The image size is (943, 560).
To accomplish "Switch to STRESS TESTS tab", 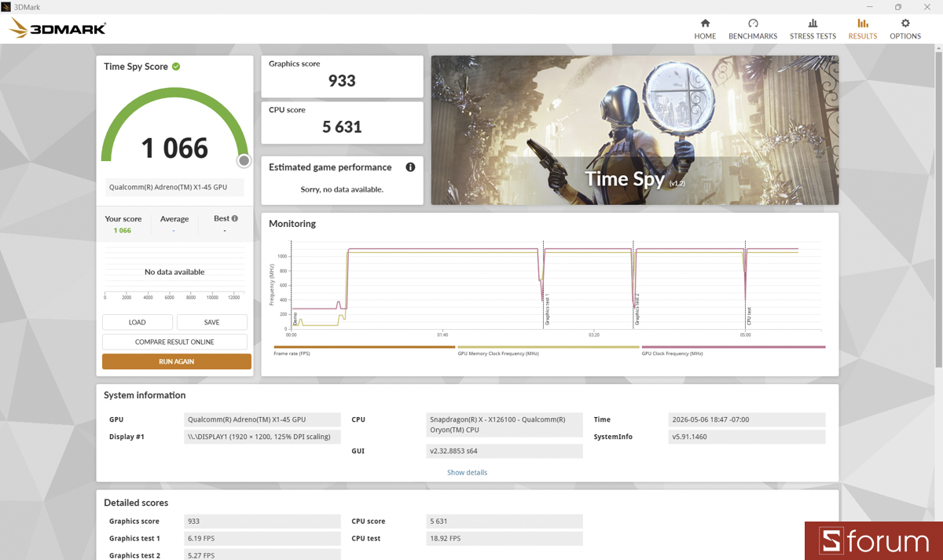I will point(813,29).
